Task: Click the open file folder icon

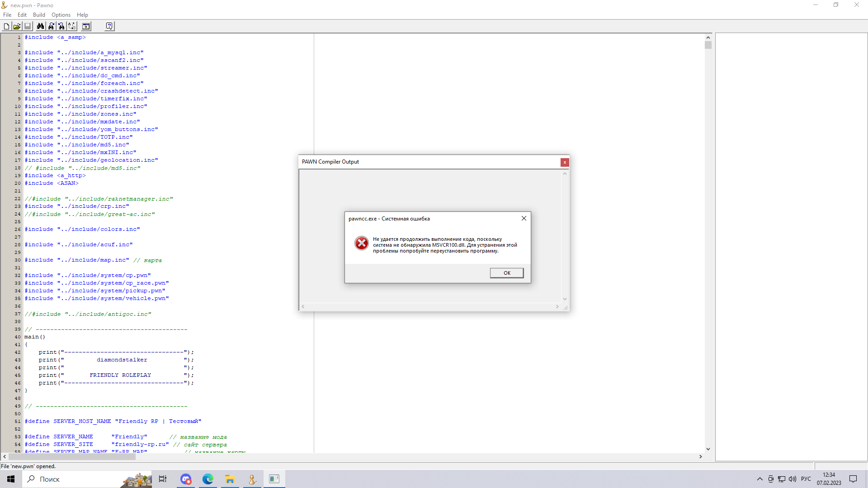Action: coord(17,26)
